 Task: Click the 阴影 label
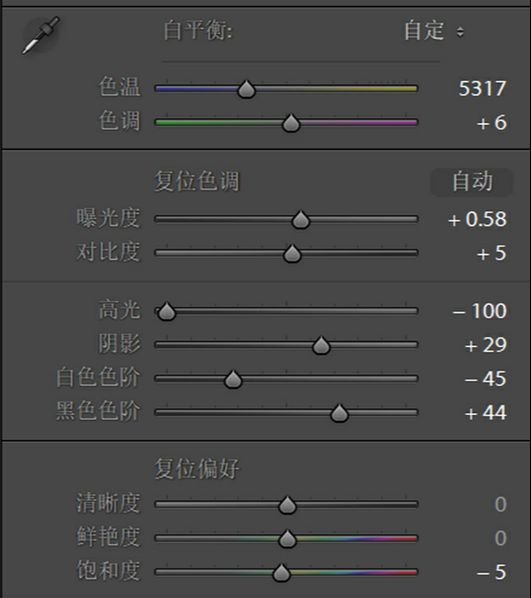(119, 343)
